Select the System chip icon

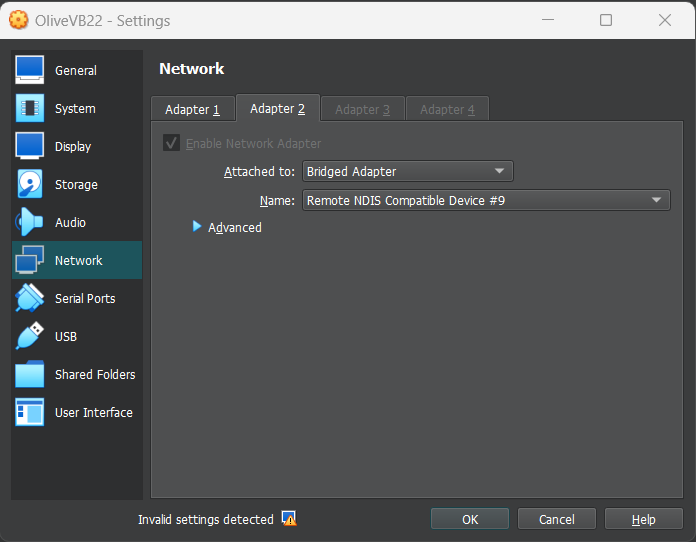pyautogui.click(x=30, y=108)
